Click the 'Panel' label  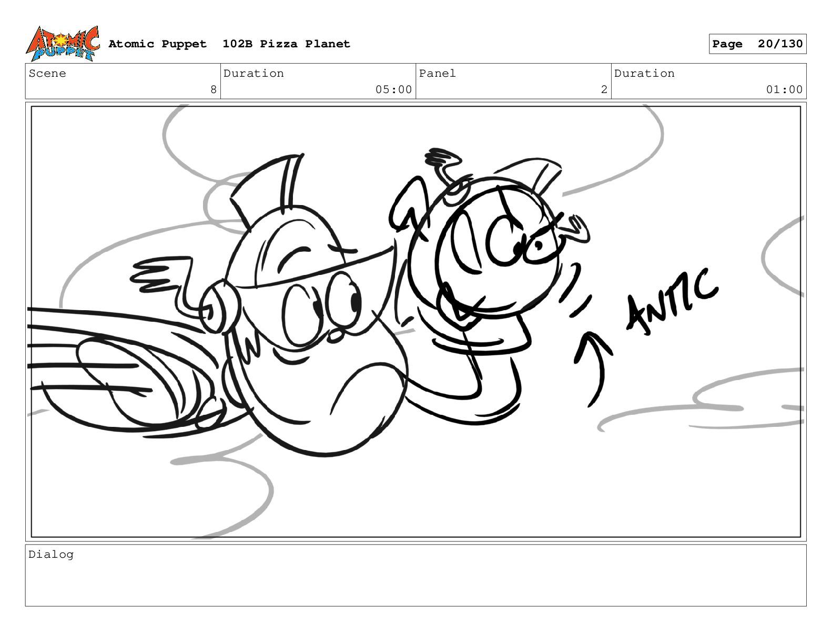click(x=438, y=74)
